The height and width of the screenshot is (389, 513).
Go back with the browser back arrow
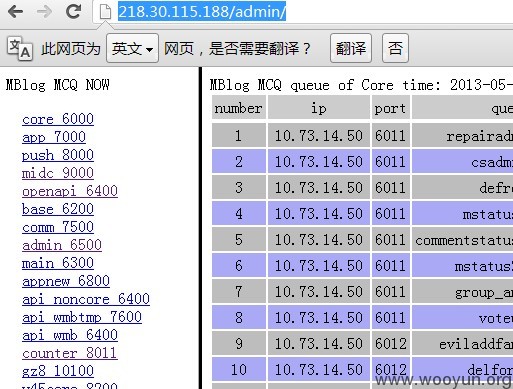[15, 12]
